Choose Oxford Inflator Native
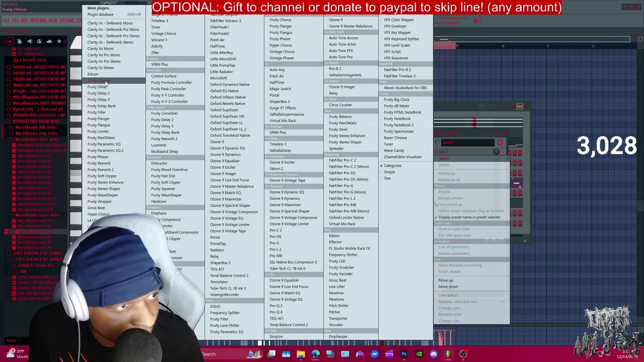This screenshot has width=644, height=362. click(x=228, y=98)
